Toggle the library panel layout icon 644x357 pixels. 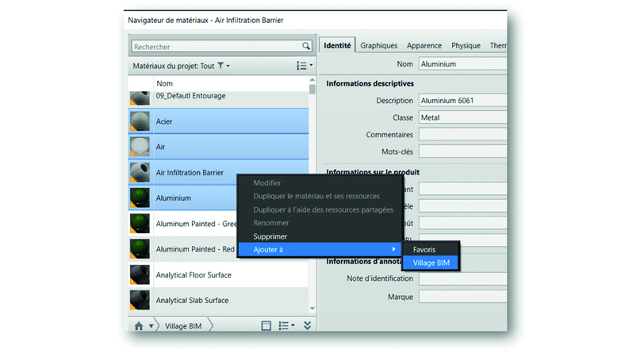tap(266, 326)
